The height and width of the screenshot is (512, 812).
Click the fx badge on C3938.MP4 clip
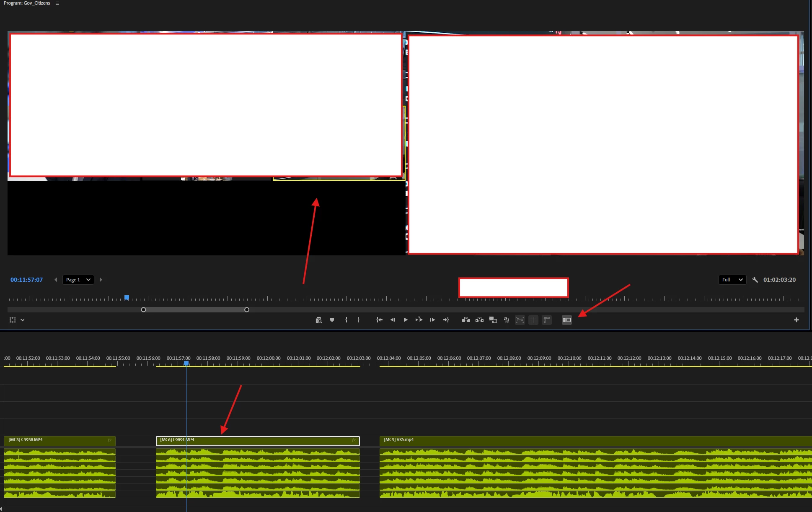click(109, 440)
